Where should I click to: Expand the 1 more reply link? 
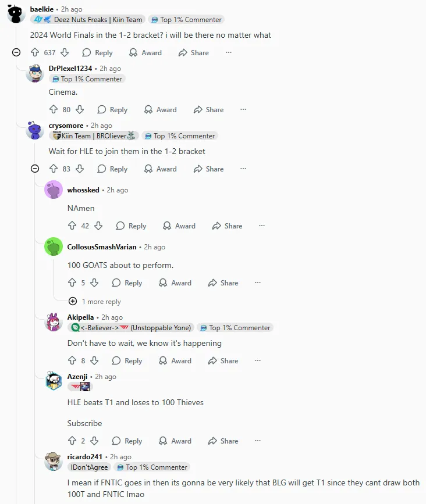95,302
